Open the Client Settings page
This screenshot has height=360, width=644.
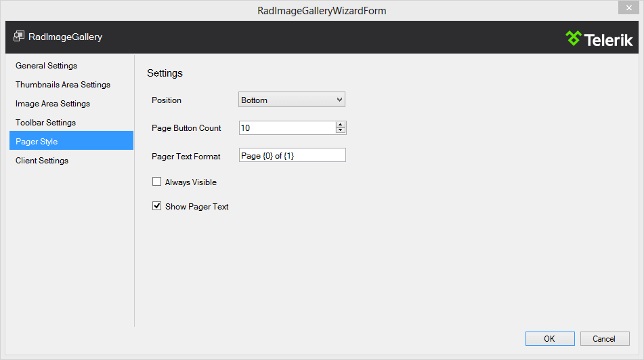tap(42, 161)
